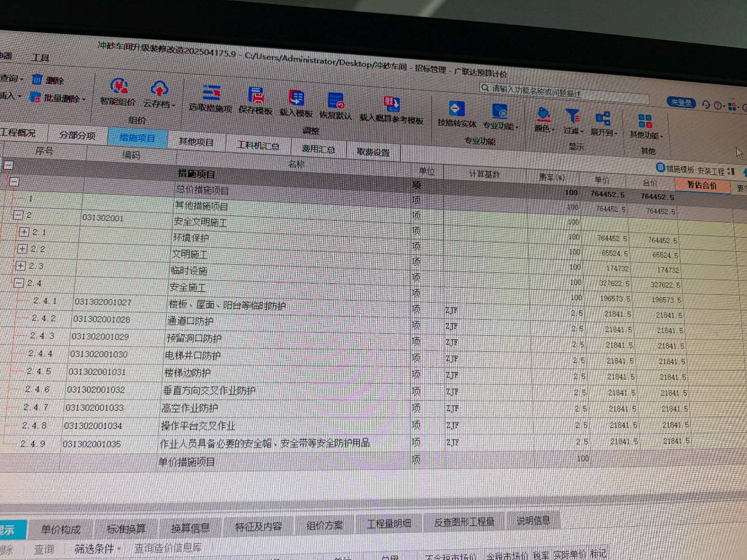The height and width of the screenshot is (560, 747).
Task: Open the 颜色 color picker tool
Action: pos(544,120)
